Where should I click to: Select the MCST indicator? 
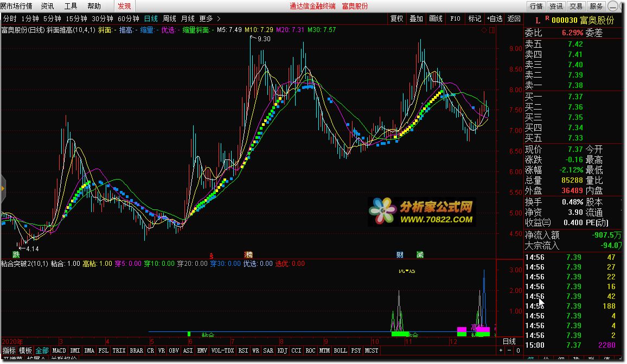(372, 350)
